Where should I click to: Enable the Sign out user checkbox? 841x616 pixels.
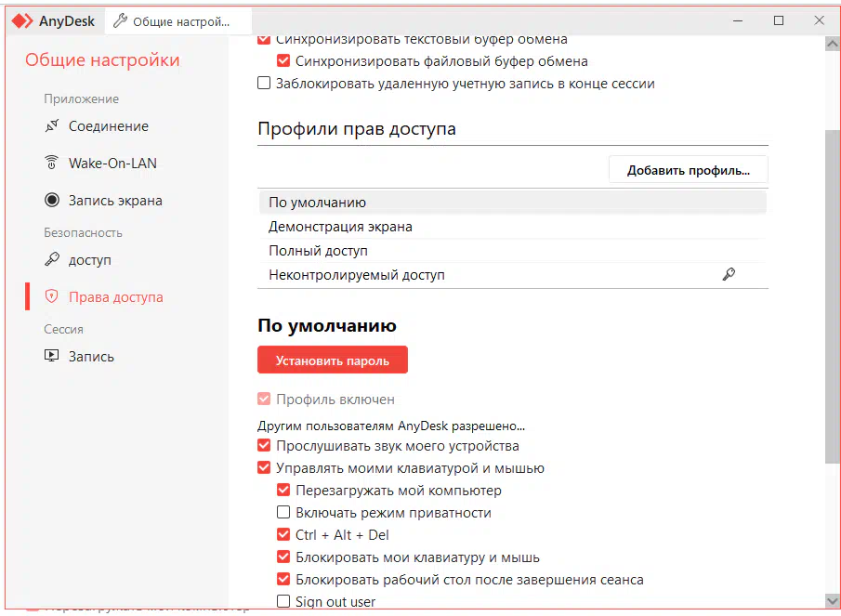pyautogui.click(x=283, y=601)
